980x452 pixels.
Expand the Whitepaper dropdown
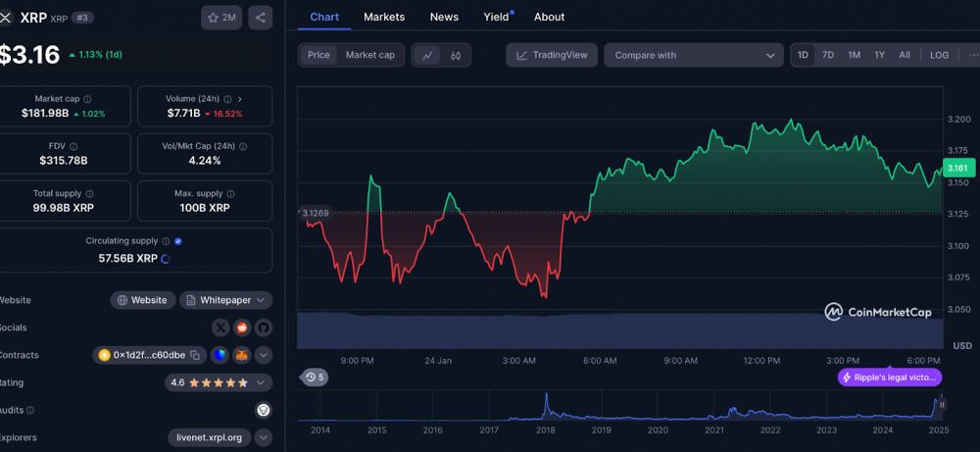pos(225,300)
